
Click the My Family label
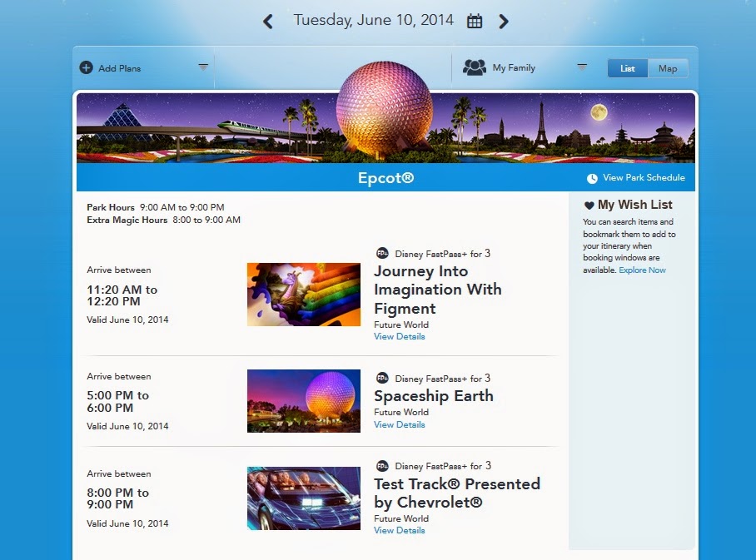514,68
